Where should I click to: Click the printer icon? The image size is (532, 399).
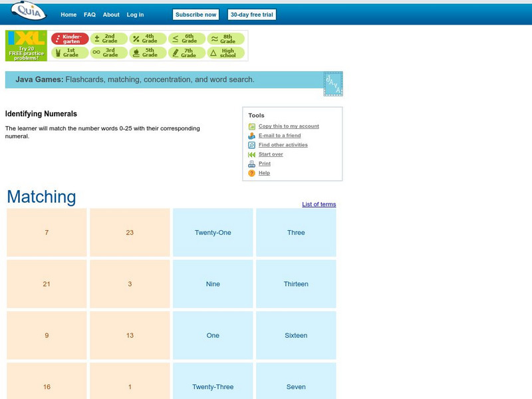(x=252, y=164)
